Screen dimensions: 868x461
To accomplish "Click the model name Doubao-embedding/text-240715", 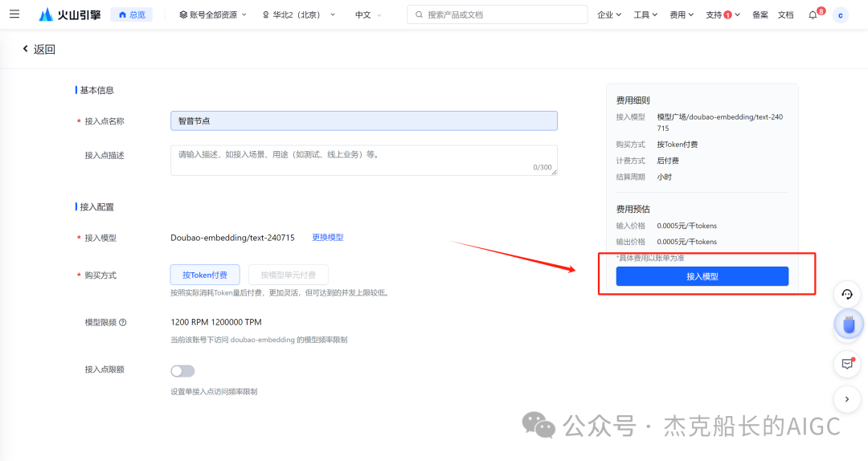I will pyautogui.click(x=232, y=238).
